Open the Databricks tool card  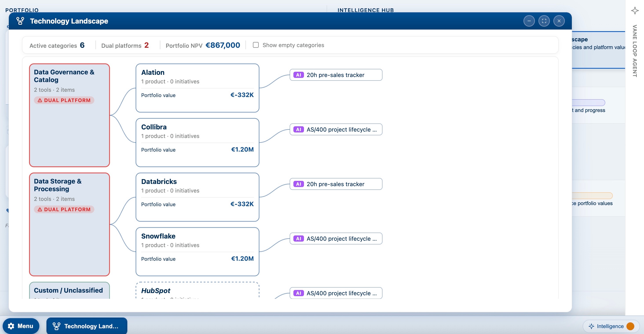tap(197, 197)
